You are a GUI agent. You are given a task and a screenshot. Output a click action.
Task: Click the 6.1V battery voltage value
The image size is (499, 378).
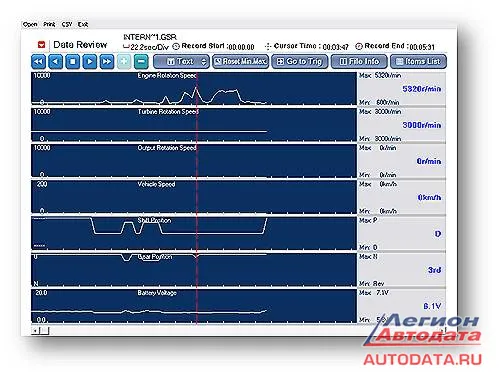pos(432,306)
